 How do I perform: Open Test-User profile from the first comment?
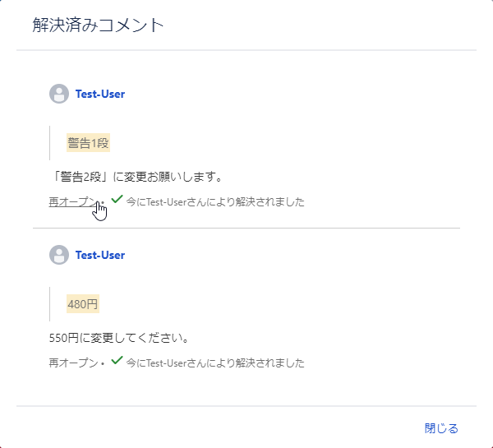(100, 94)
